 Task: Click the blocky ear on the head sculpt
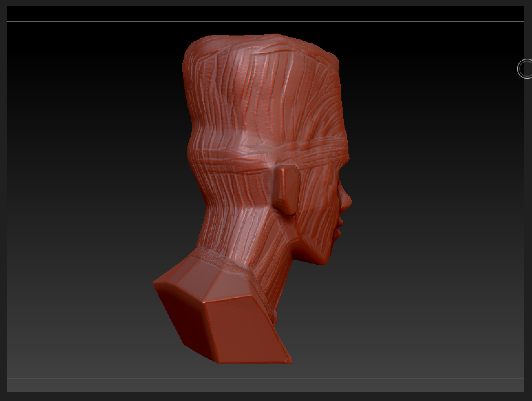coord(287,190)
